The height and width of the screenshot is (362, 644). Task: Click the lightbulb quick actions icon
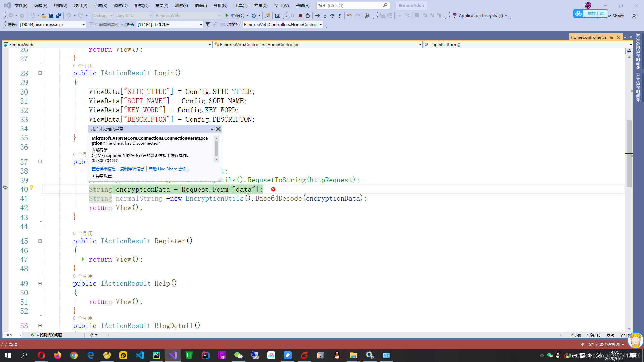point(31,188)
